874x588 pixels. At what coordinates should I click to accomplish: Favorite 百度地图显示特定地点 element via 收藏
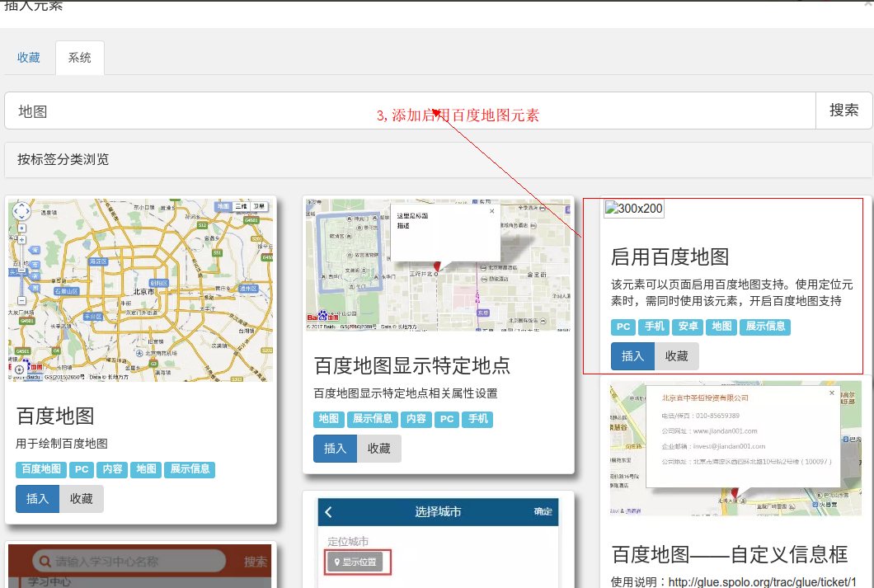(379, 449)
